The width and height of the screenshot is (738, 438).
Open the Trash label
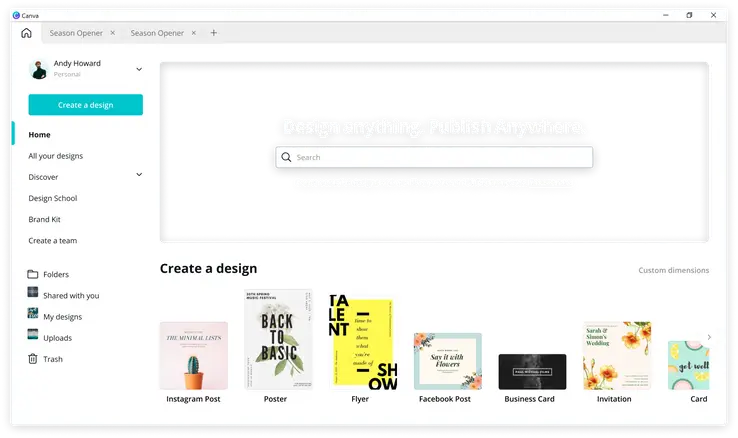point(53,359)
